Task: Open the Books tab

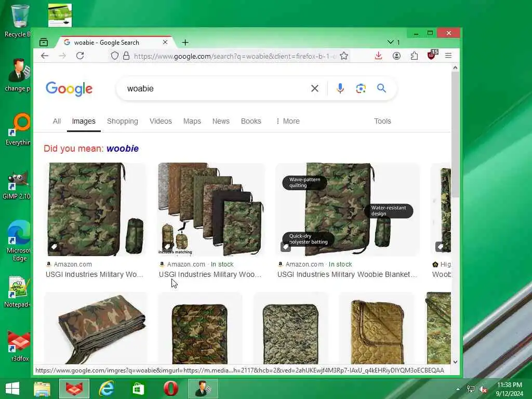Action: [251, 121]
